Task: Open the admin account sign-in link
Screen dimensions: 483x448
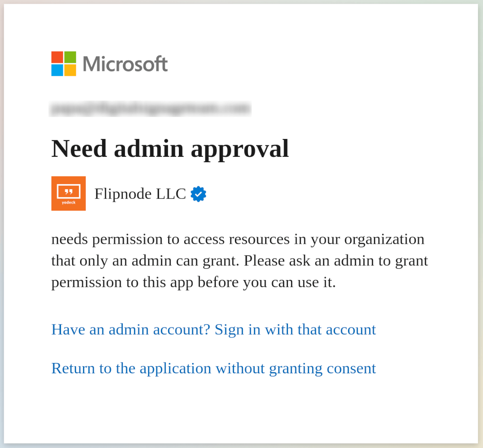Action: pyautogui.click(x=213, y=329)
